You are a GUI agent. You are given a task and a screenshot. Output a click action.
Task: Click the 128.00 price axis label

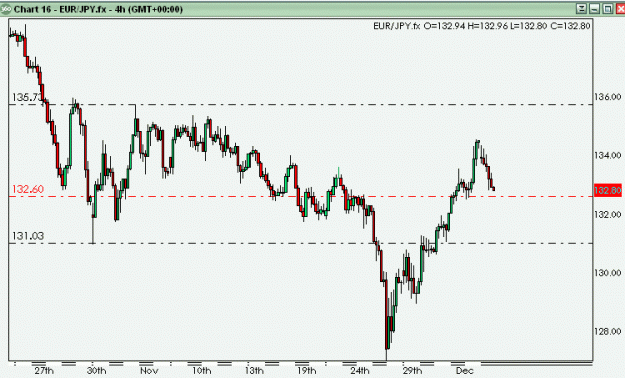coord(607,332)
